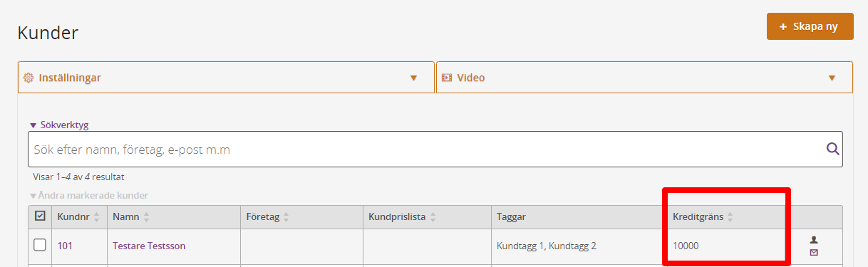Open customer number 101 link

pyautogui.click(x=65, y=246)
